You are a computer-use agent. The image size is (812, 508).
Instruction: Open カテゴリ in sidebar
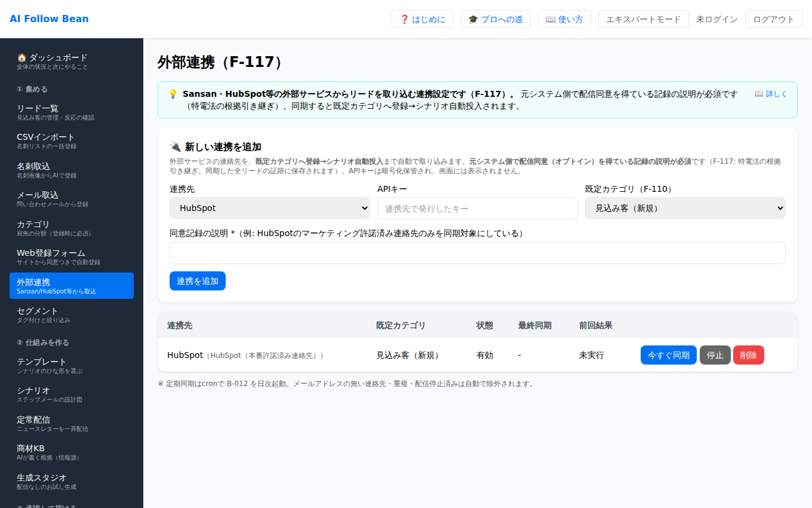[x=72, y=228]
